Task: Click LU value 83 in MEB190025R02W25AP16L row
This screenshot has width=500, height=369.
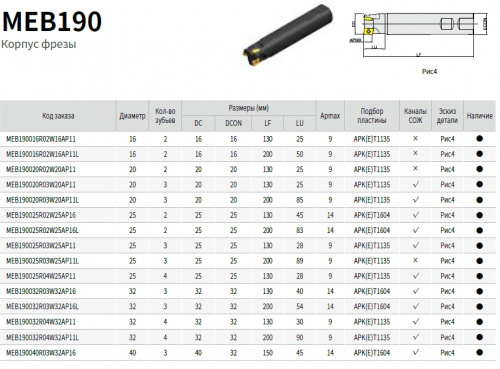Action: point(300,230)
